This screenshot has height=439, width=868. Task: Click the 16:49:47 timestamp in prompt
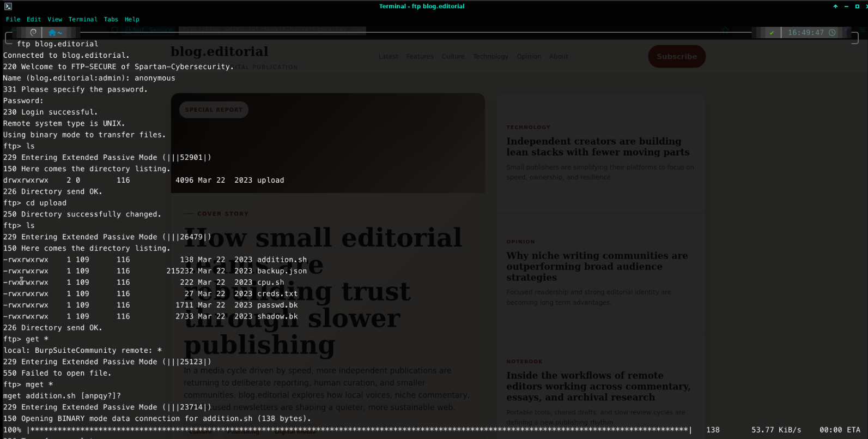coord(806,33)
